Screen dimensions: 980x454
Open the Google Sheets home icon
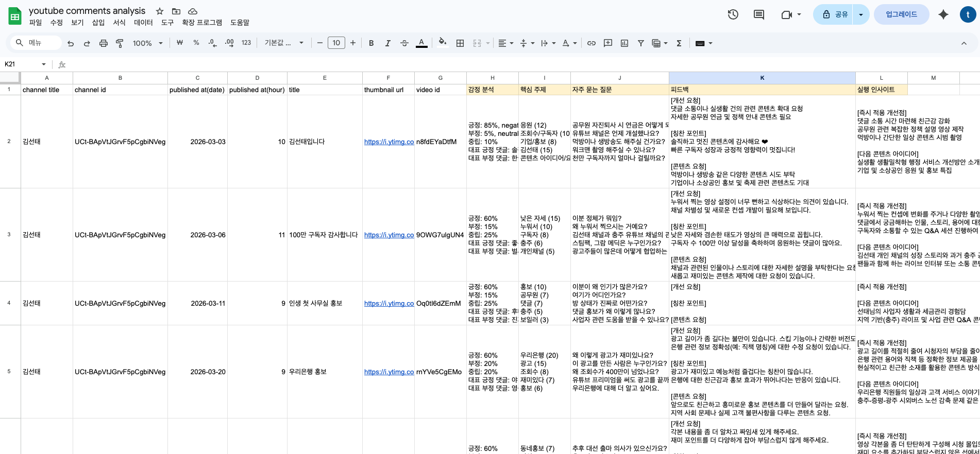point(15,16)
